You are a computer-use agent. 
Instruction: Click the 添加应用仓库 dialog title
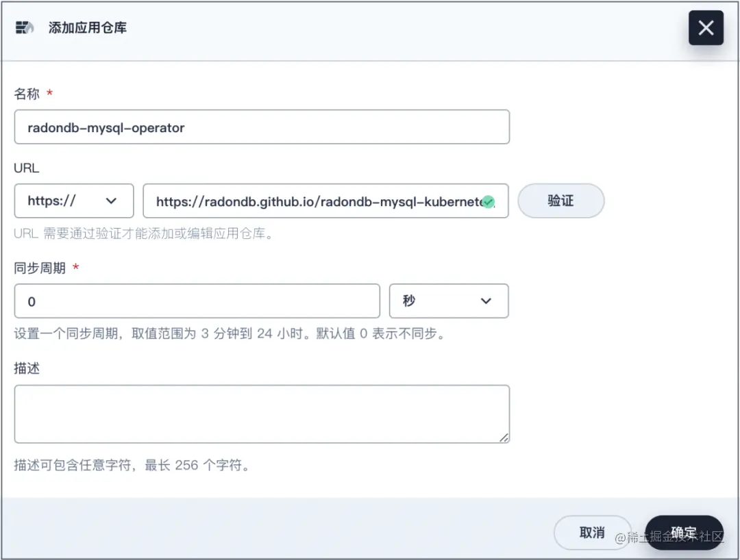[88, 28]
